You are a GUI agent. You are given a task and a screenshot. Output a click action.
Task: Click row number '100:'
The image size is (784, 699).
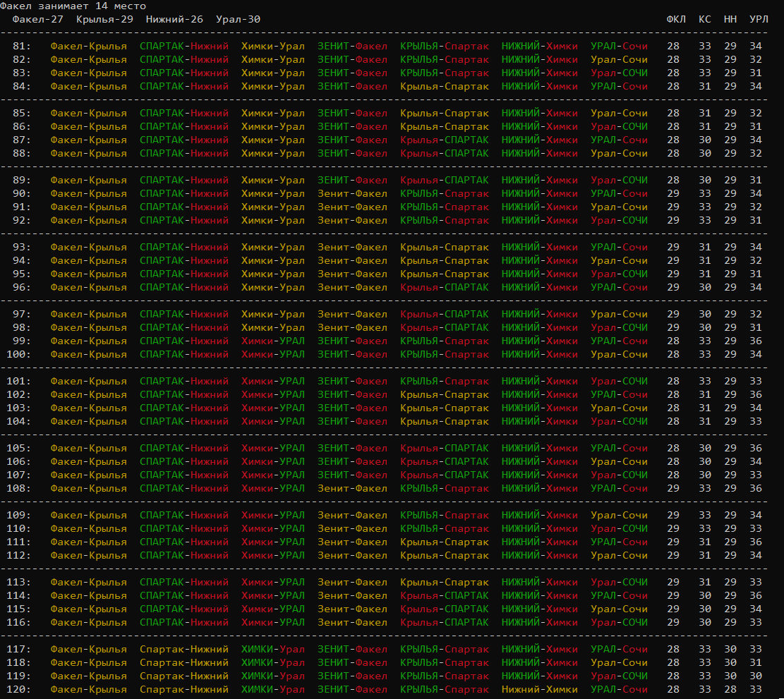pyautogui.click(x=18, y=355)
